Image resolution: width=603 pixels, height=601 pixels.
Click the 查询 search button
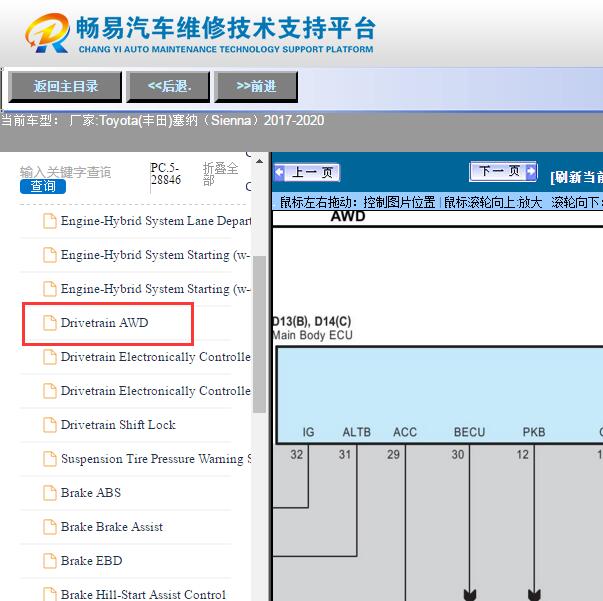pos(43,186)
